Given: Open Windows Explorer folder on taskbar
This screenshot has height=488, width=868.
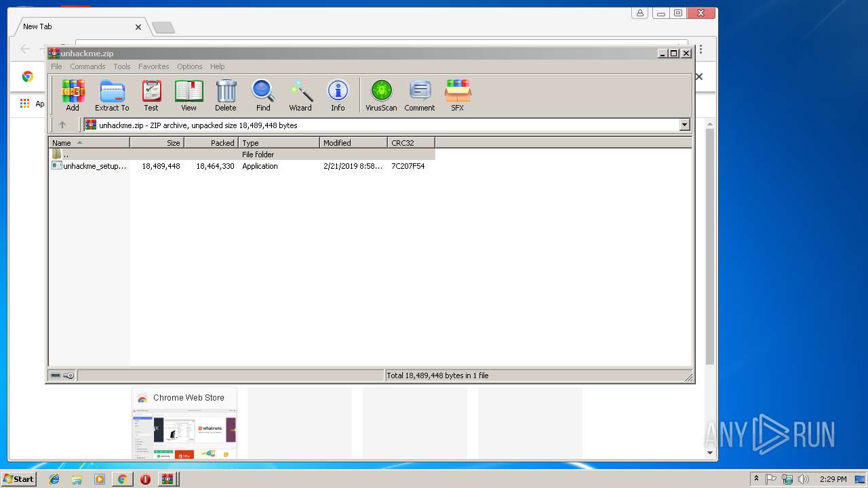Looking at the screenshot, I should click(x=77, y=479).
